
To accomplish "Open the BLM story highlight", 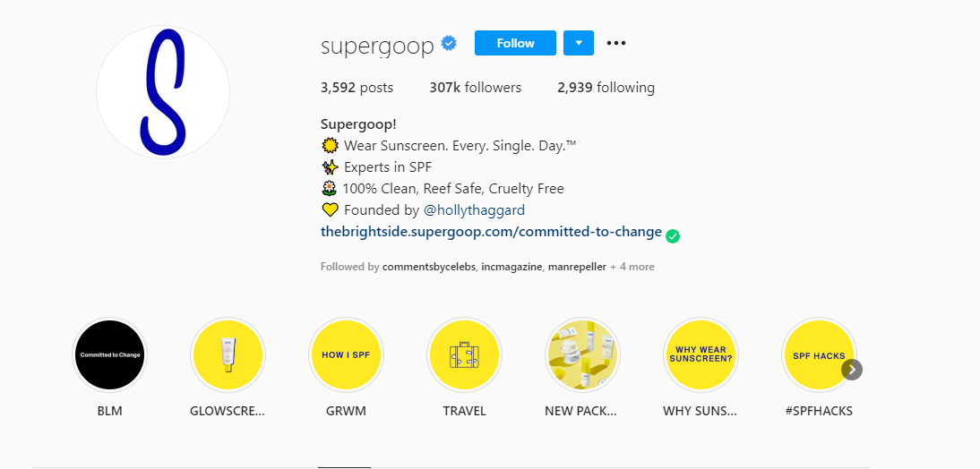I will tap(109, 355).
